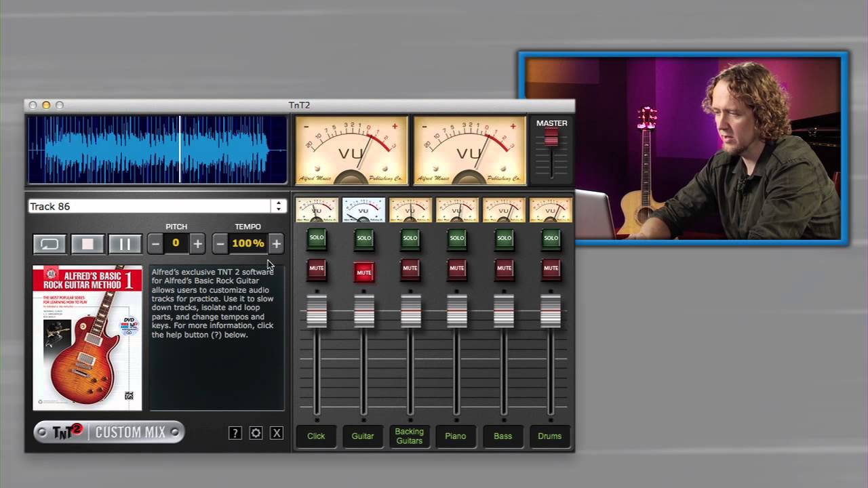Click the Click channel mini VU meter

[x=317, y=210]
